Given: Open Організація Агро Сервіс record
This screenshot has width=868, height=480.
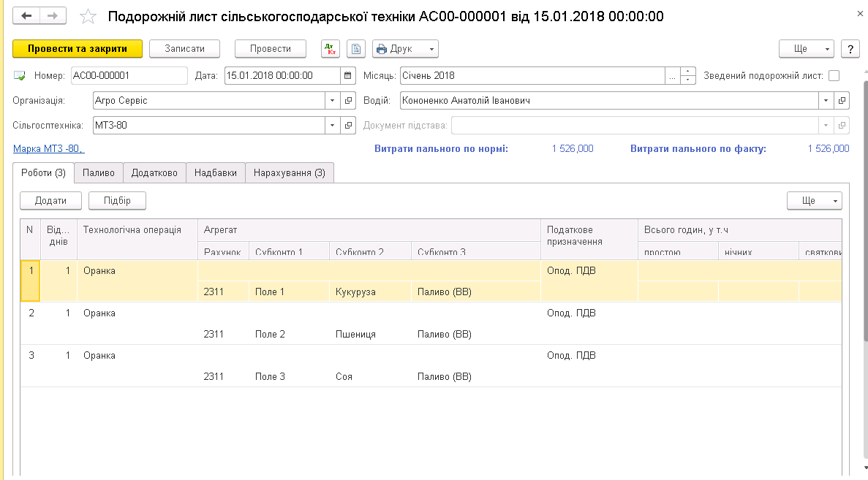Looking at the screenshot, I should coord(349,101).
